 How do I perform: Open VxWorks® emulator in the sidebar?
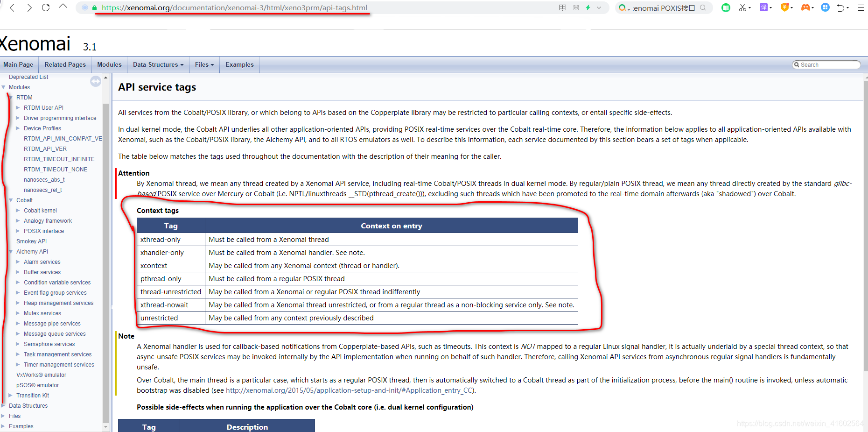click(x=41, y=375)
